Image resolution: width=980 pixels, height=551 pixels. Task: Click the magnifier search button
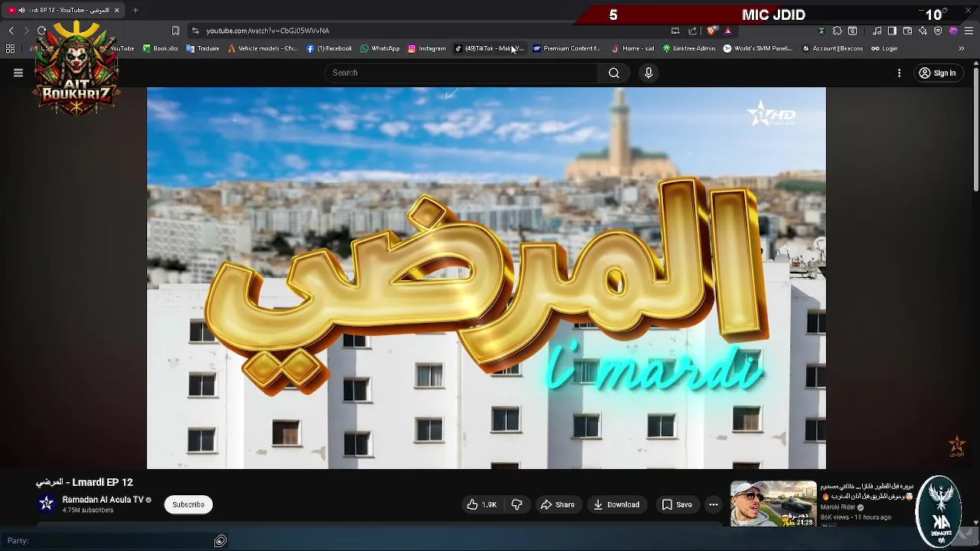[x=614, y=73]
